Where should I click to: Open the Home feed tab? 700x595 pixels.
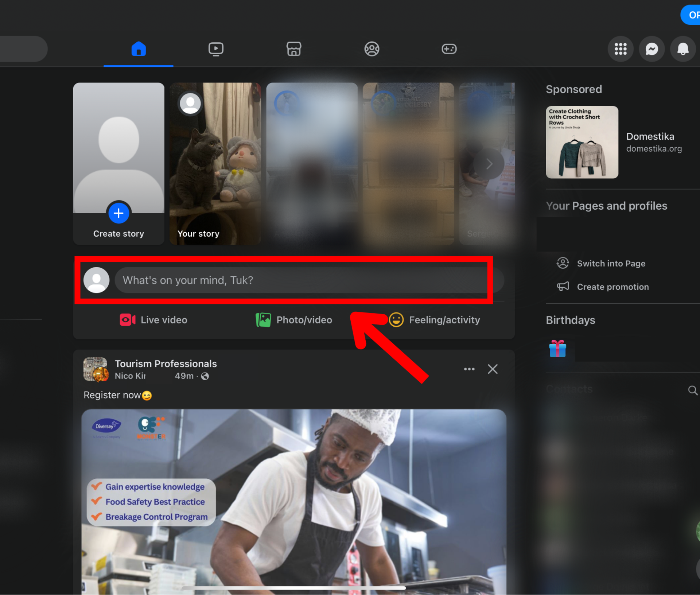click(139, 49)
